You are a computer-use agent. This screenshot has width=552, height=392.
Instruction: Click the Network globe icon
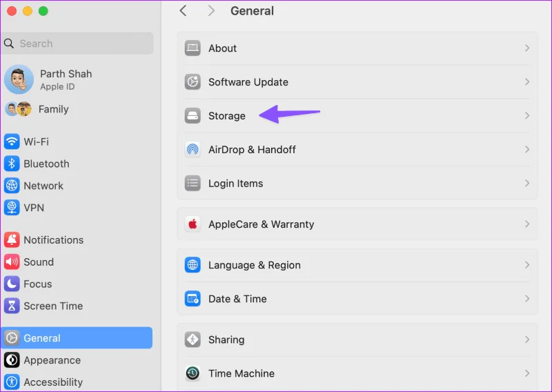tap(12, 186)
